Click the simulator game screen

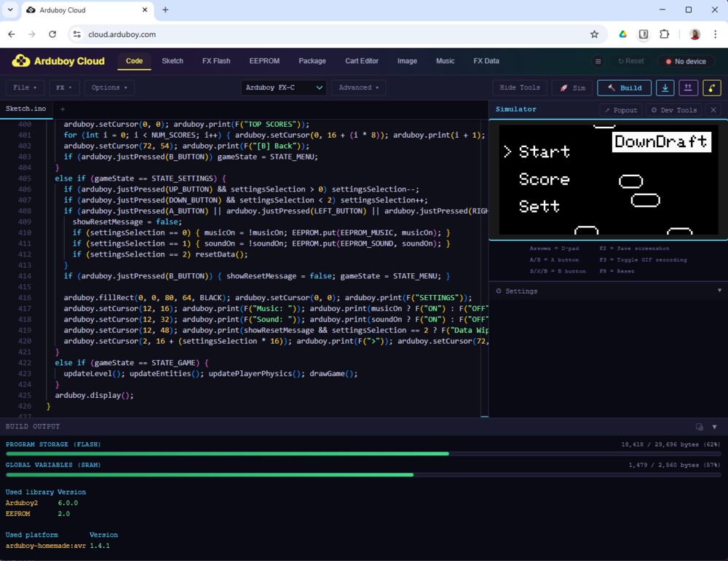pyautogui.click(x=608, y=180)
